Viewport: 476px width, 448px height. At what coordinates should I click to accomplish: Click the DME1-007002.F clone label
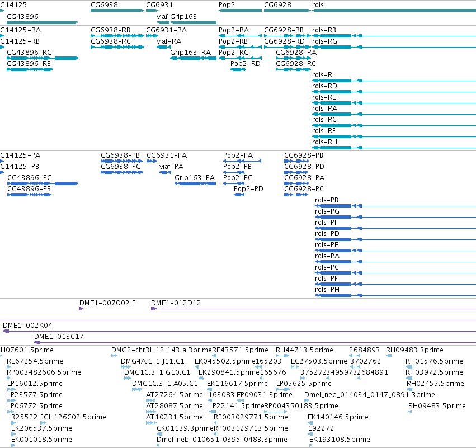tap(107, 303)
